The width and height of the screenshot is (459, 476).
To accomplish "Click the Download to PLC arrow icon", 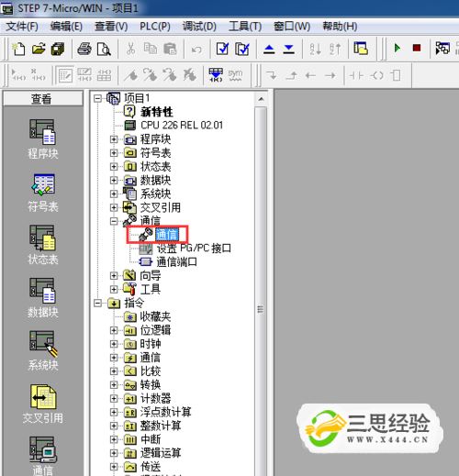I will [x=288, y=49].
